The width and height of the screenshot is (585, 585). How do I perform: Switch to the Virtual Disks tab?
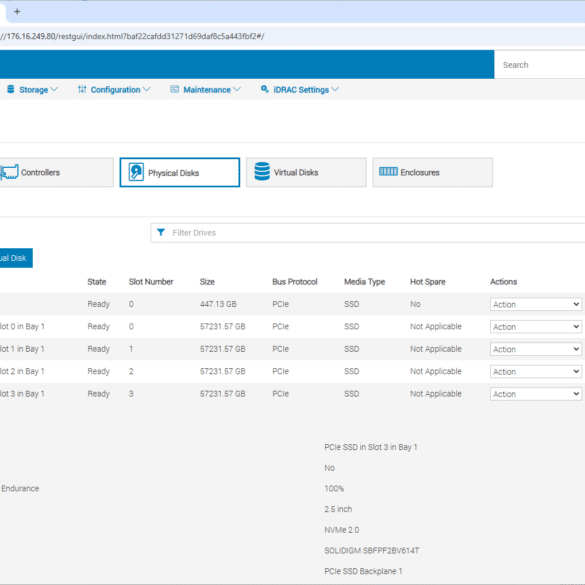click(306, 172)
